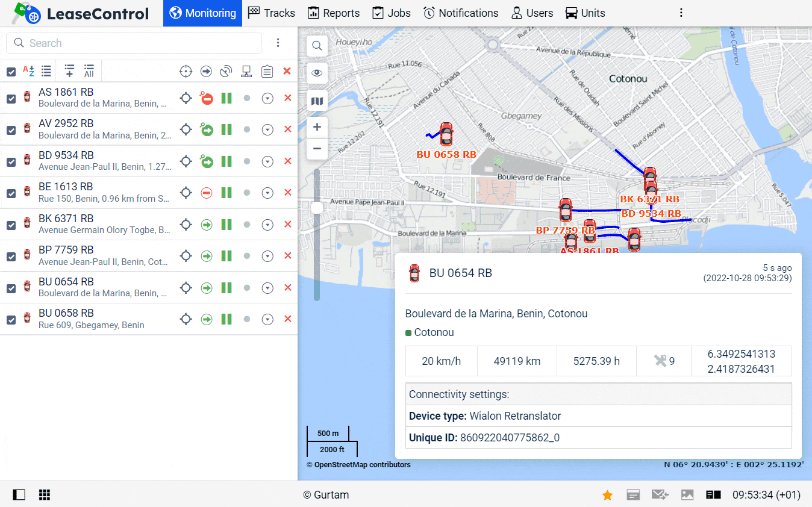Click header quick report clipboard icon
The height and width of the screenshot is (507, 812).
(x=267, y=72)
